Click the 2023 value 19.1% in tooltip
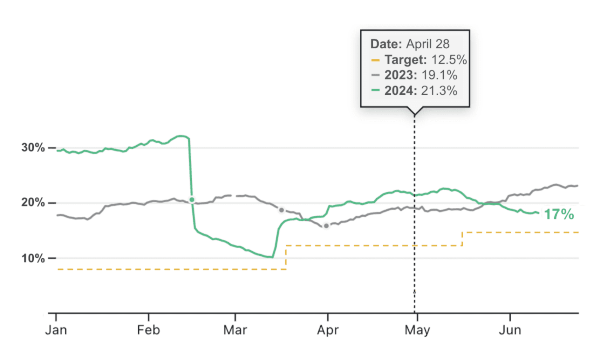This screenshot has height=364, width=607. [x=439, y=75]
